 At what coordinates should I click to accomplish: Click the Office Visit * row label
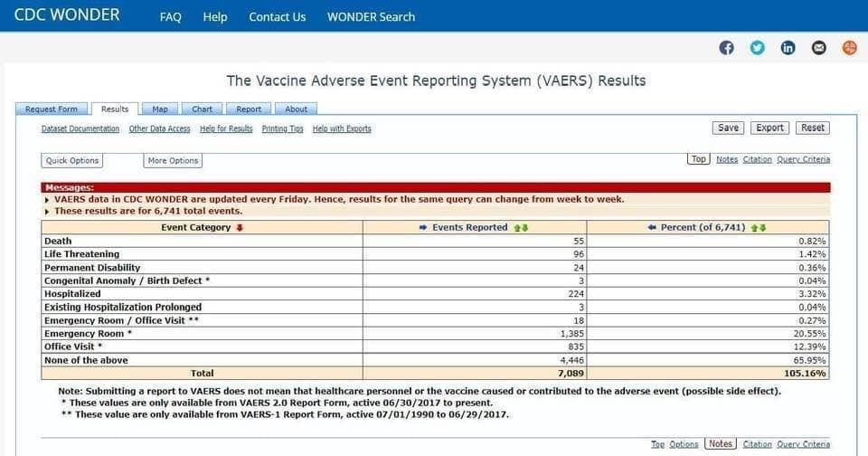click(x=73, y=347)
